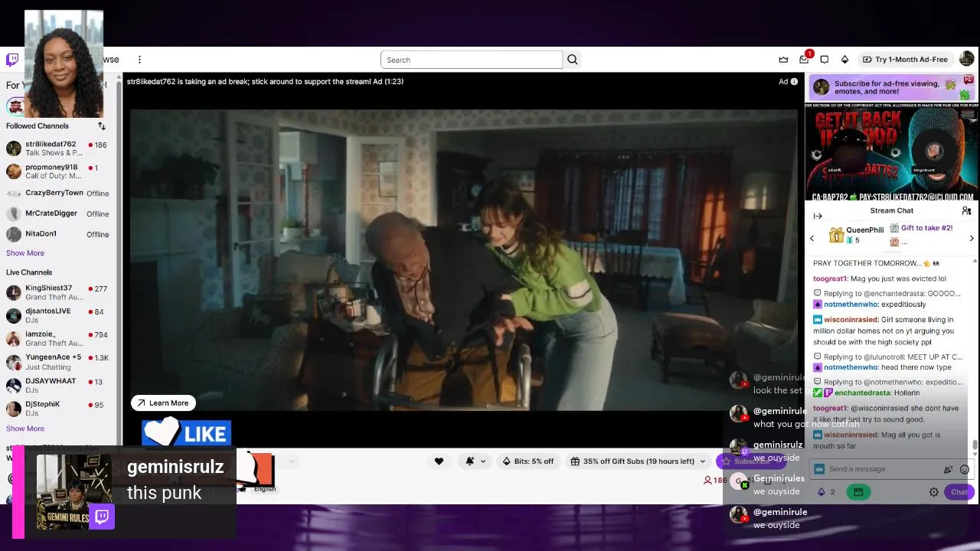Screen dimensions: 980x551
Task: Click chat identity badge icon in message box
Action: pyautogui.click(x=819, y=470)
